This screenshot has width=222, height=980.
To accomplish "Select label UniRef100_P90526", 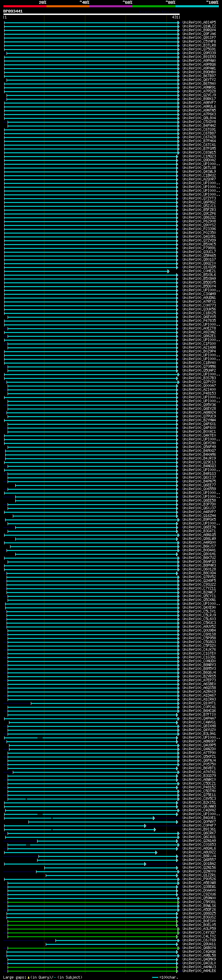I will (x=199, y=880).
